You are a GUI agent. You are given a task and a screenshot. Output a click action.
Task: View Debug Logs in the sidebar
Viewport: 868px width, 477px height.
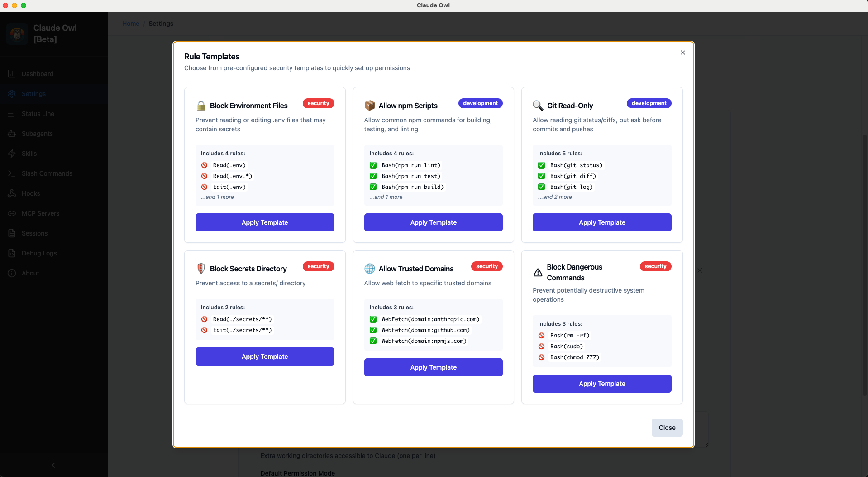(38, 253)
